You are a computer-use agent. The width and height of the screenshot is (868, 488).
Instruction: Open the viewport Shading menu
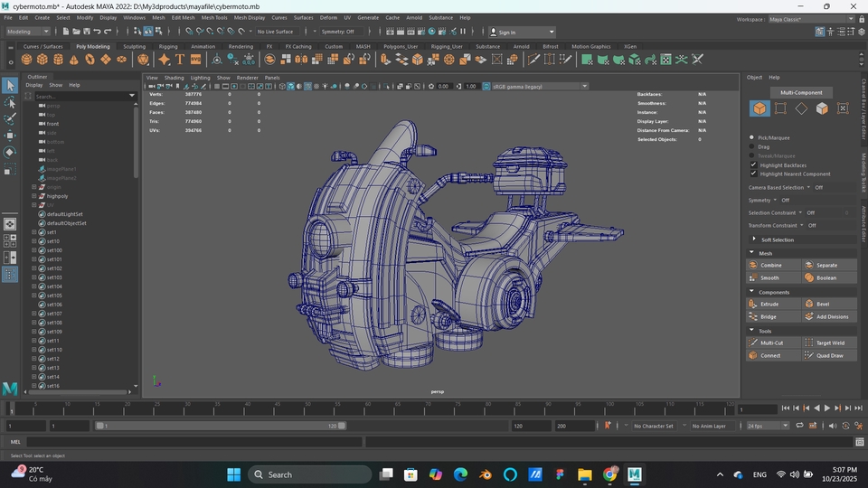[x=174, y=78]
